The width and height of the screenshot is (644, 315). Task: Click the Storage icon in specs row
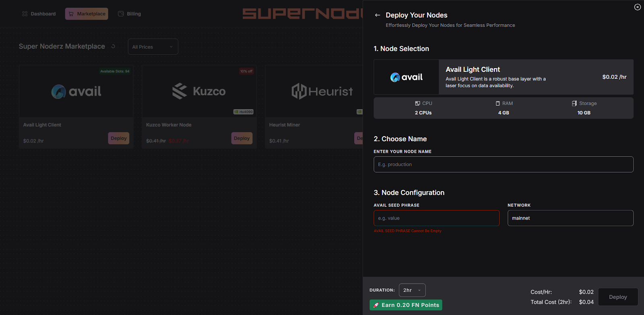(574, 103)
